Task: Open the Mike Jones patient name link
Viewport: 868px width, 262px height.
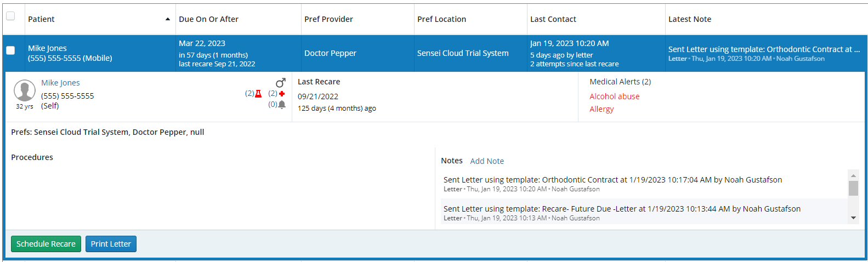Action: [x=60, y=83]
